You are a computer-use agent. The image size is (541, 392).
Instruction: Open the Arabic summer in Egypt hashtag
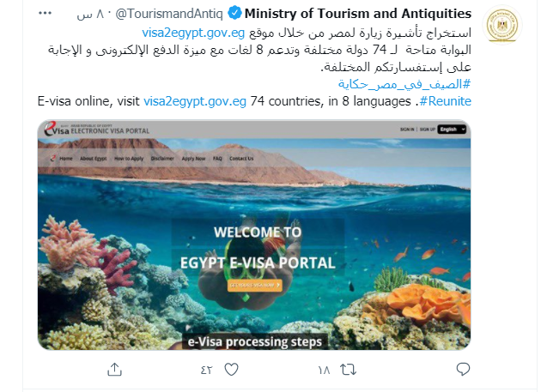[x=404, y=84]
